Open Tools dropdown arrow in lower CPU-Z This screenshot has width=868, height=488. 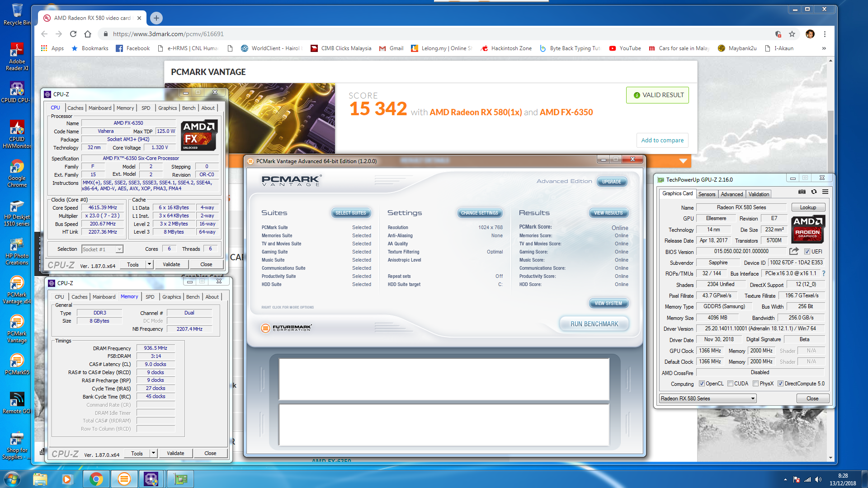click(x=153, y=453)
